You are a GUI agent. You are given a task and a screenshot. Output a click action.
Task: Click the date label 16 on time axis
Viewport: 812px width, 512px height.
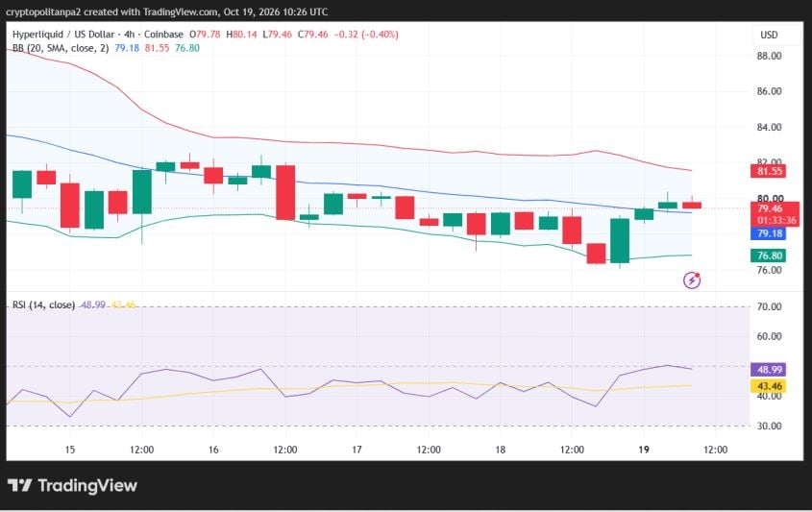213,450
